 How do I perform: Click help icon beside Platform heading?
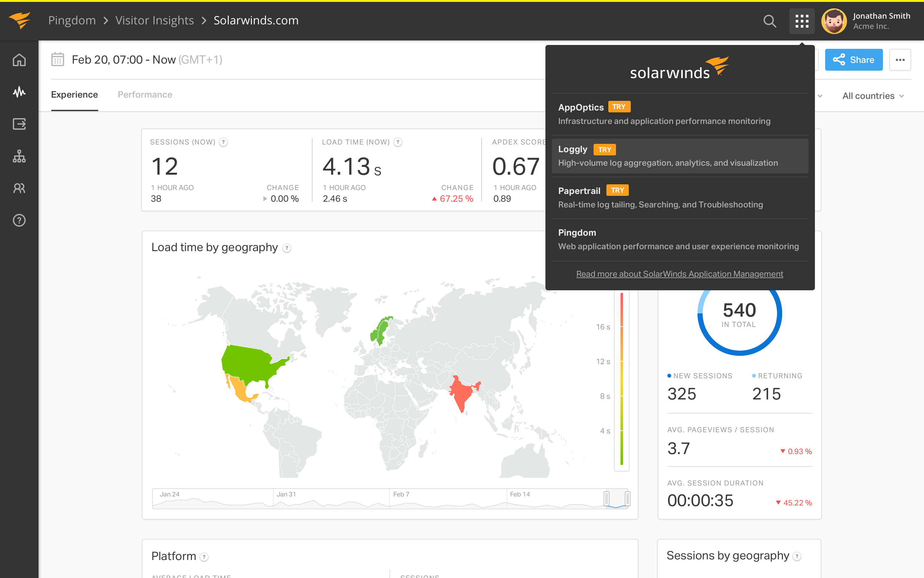(x=204, y=557)
